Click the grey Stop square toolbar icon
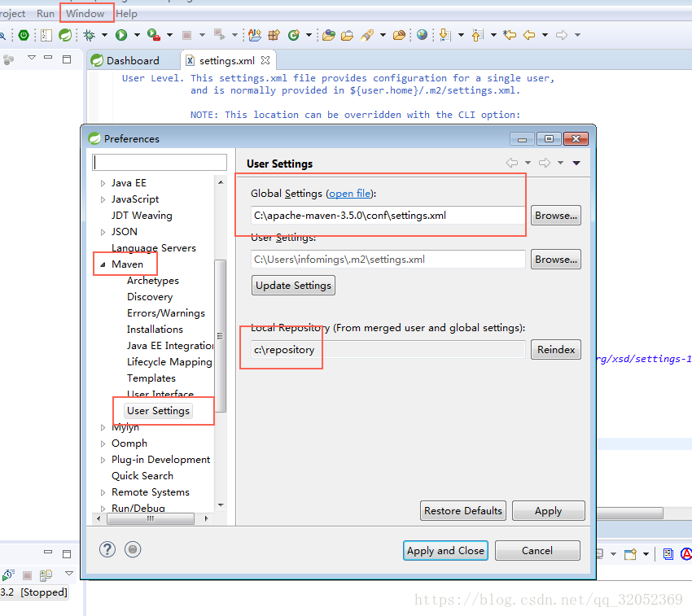Screen dimensions: 692x616 [186, 35]
